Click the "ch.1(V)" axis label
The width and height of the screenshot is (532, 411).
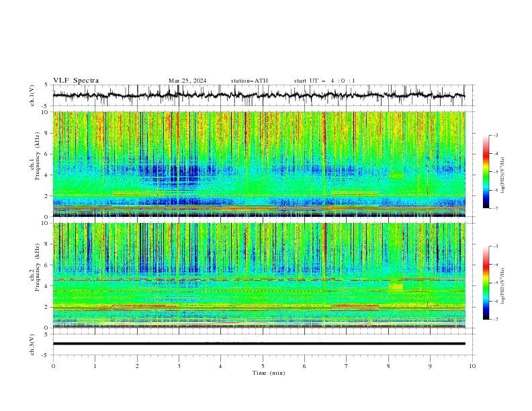click(32, 95)
